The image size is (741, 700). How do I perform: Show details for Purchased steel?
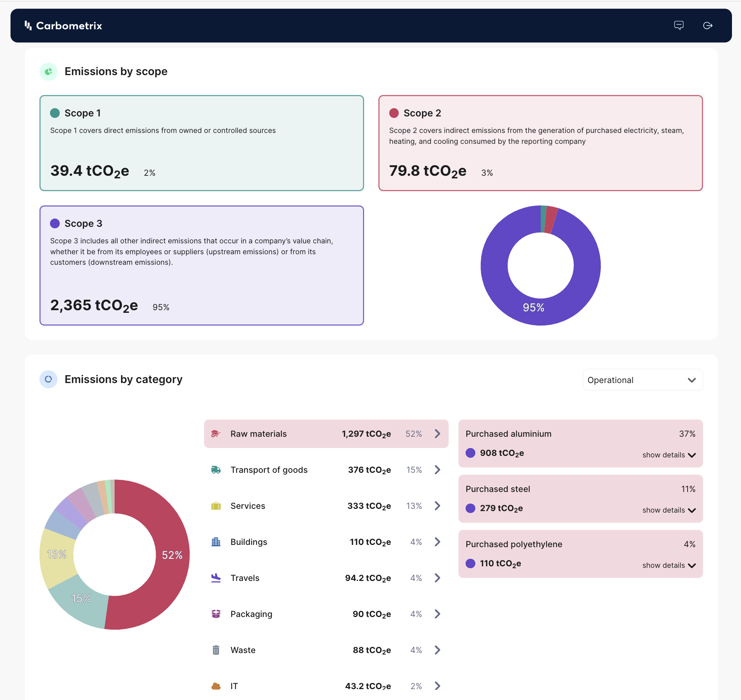(669, 510)
